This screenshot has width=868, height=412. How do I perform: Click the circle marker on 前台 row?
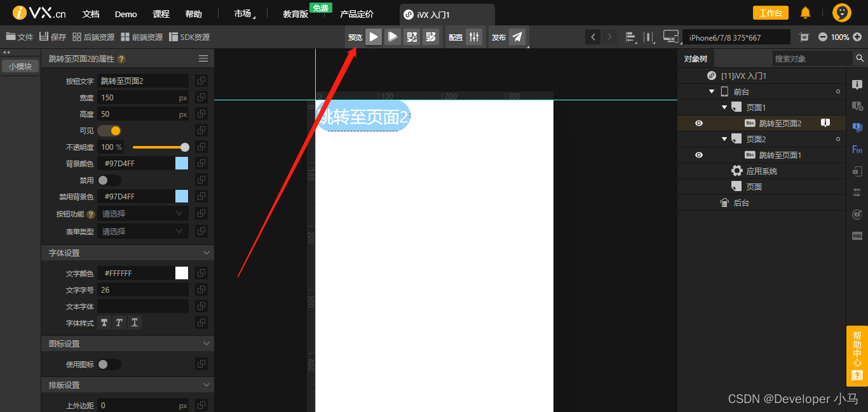pyautogui.click(x=838, y=92)
